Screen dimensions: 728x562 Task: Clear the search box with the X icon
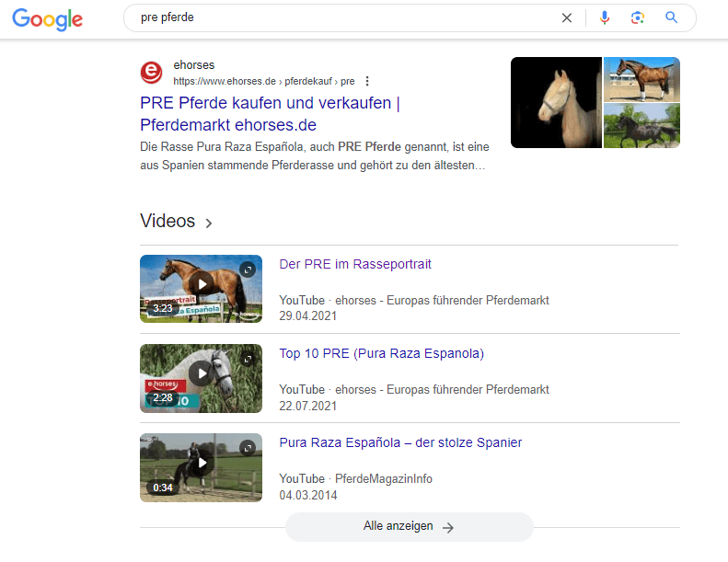pos(566,18)
